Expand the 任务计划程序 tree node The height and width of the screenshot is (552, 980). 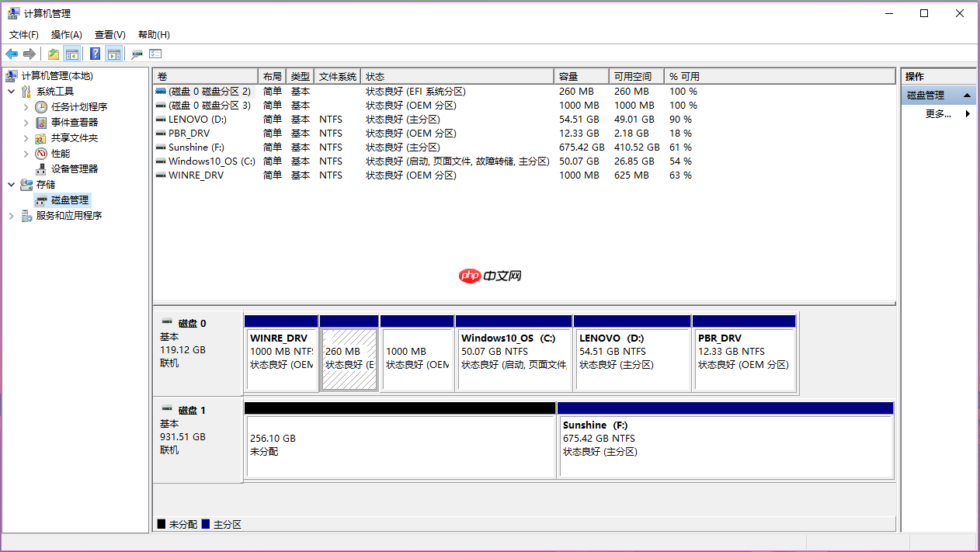pyautogui.click(x=26, y=107)
